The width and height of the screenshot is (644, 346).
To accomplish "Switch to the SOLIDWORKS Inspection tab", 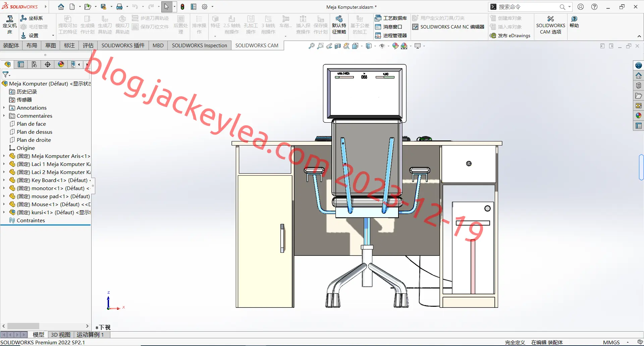I will [x=200, y=46].
